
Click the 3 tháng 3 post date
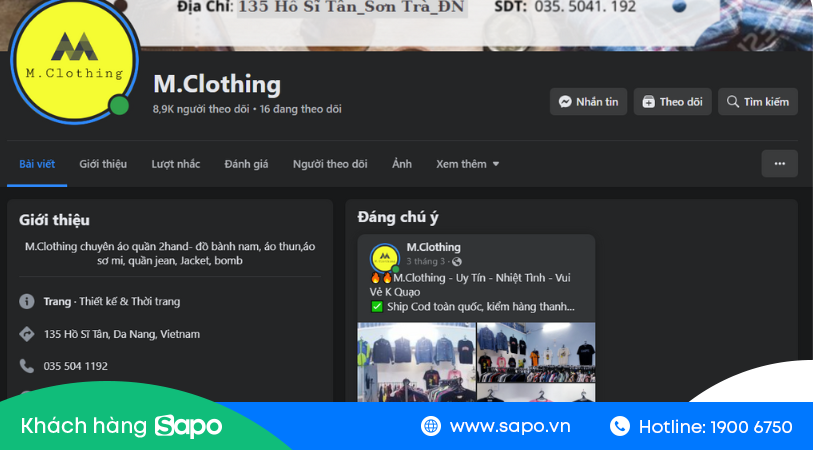[425, 262]
